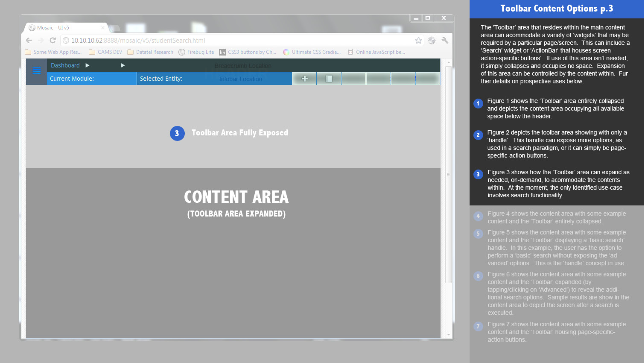Open the hamburger menu icon
The width and height of the screenshot is (644, 363).
click(x=36, y=71)
